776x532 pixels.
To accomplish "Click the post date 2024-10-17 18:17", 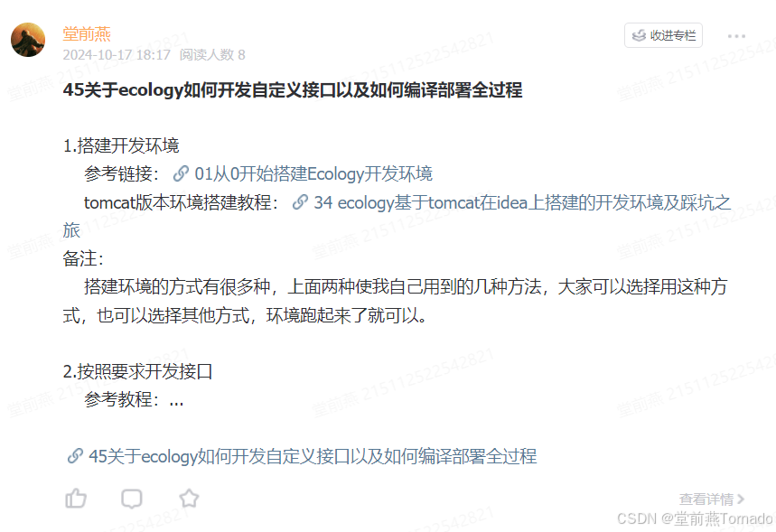I will [x=117, y=54].
